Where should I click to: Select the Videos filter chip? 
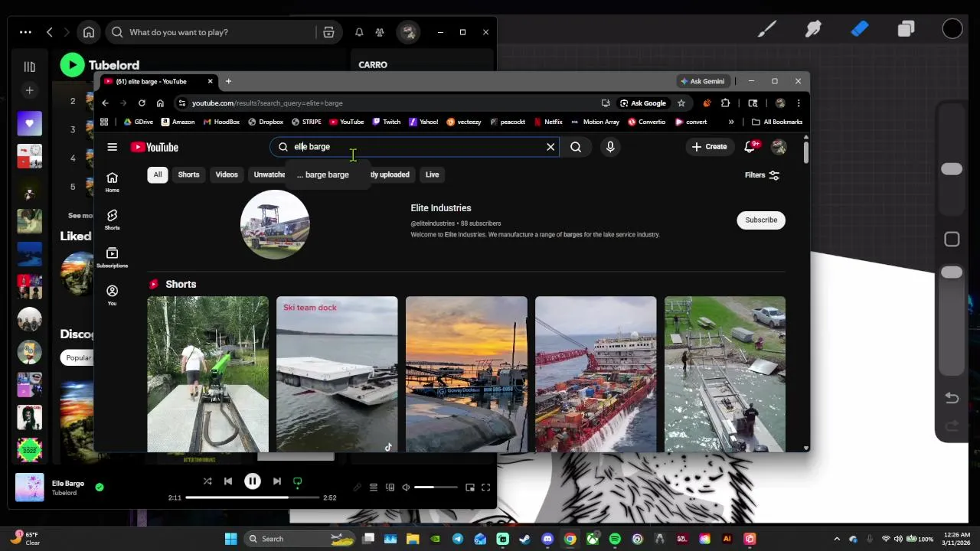pos(227,174)
